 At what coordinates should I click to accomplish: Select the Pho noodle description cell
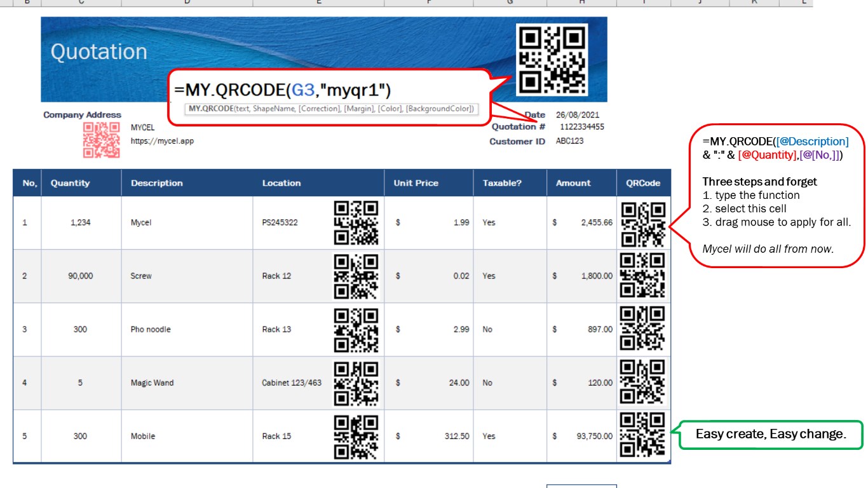point(187,330)
